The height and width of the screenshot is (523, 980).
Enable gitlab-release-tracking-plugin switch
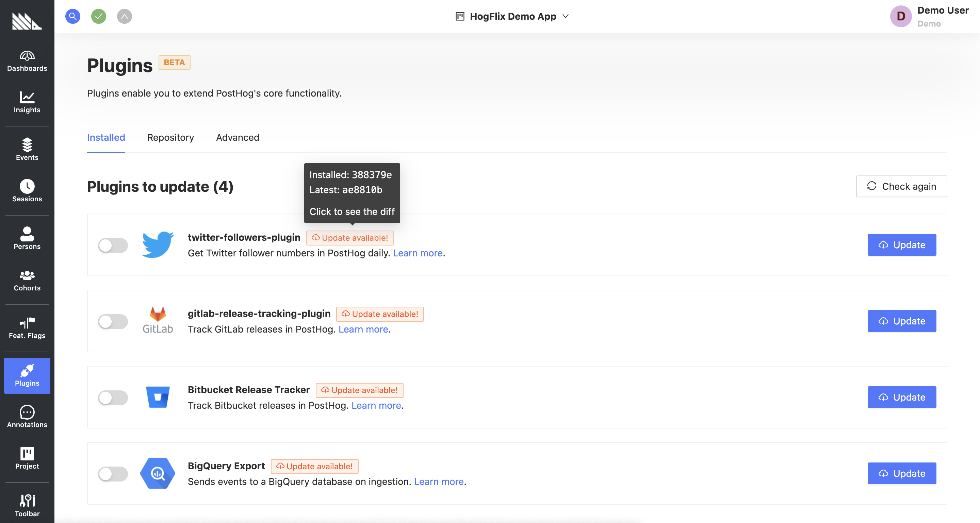113,322
